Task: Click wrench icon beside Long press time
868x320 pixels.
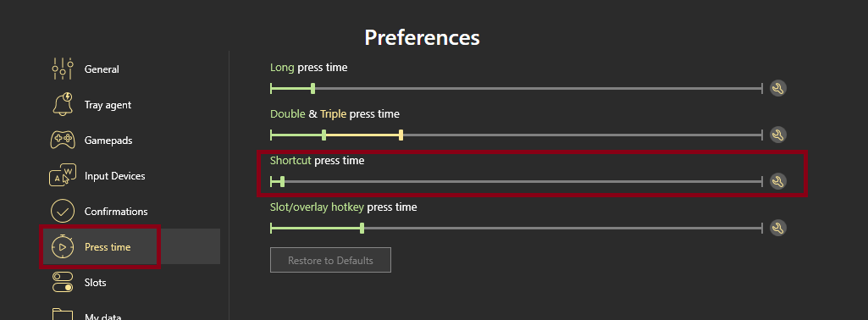Action: click(x=777, y=88)
